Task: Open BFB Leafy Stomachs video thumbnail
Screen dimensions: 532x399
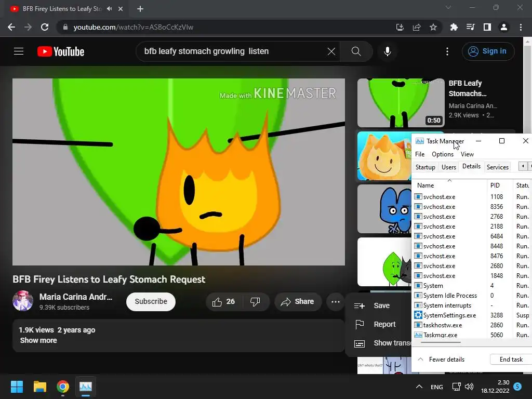Action: click(x=401, y=103)
